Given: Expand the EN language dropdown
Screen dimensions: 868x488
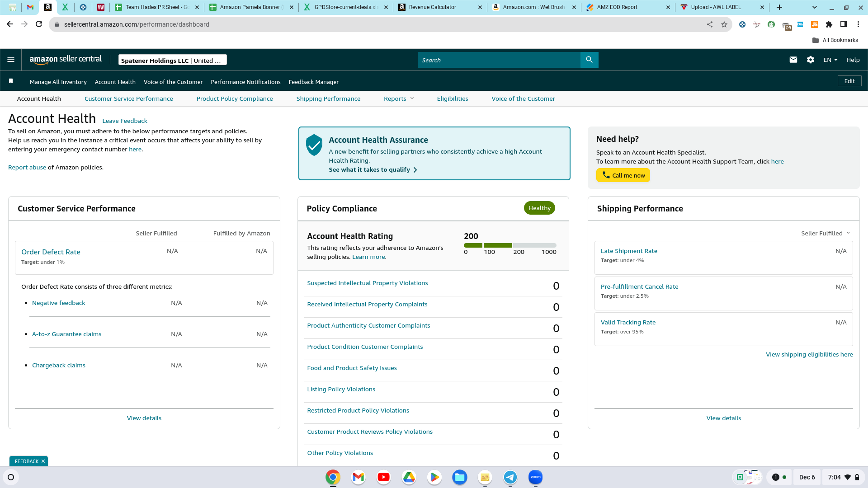Looking at the screenshot, I should [x=830, y=60].
